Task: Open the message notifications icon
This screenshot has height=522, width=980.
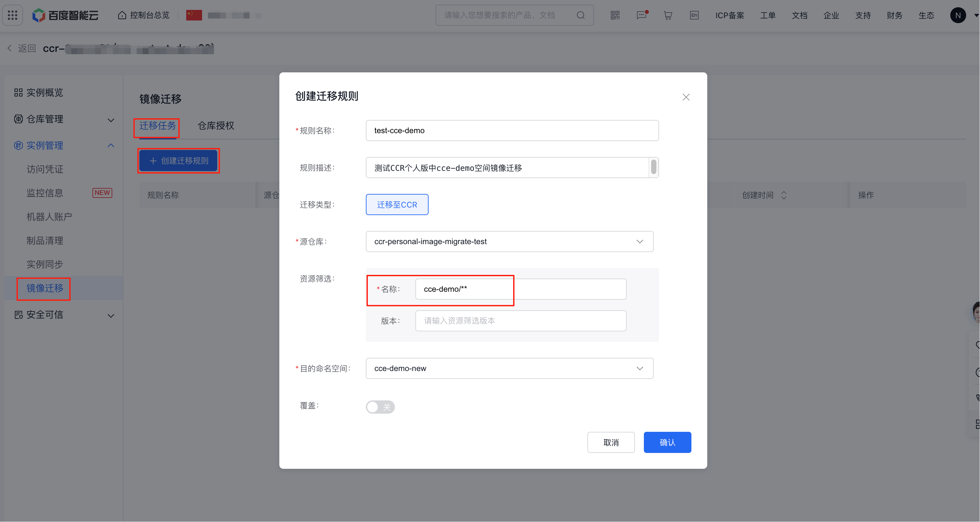Action: (x=642, y=15)
